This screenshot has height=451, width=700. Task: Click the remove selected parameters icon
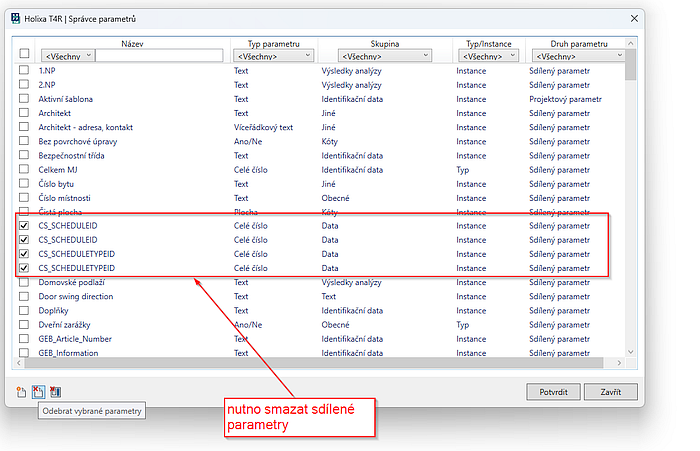pos(38,392)
